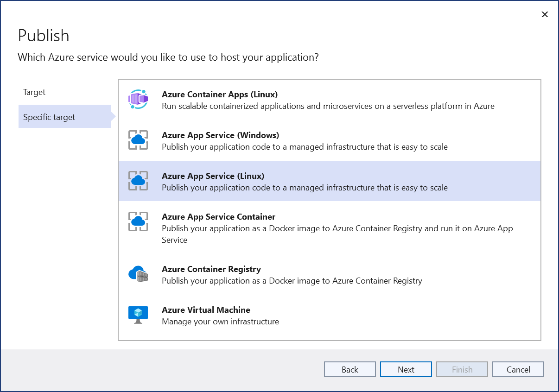Select Azure Container Apps (Linux) title
The width and height of the screenshot is (559, 392).
(x=219, y=95)
